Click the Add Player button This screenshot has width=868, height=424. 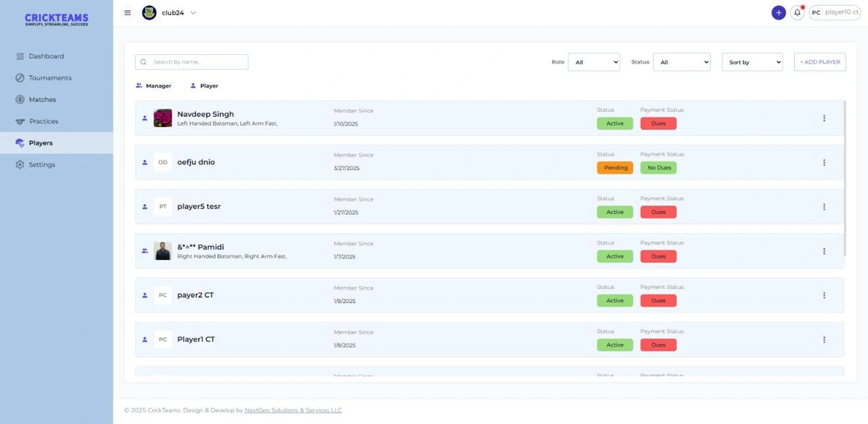(x=820, y=62)
